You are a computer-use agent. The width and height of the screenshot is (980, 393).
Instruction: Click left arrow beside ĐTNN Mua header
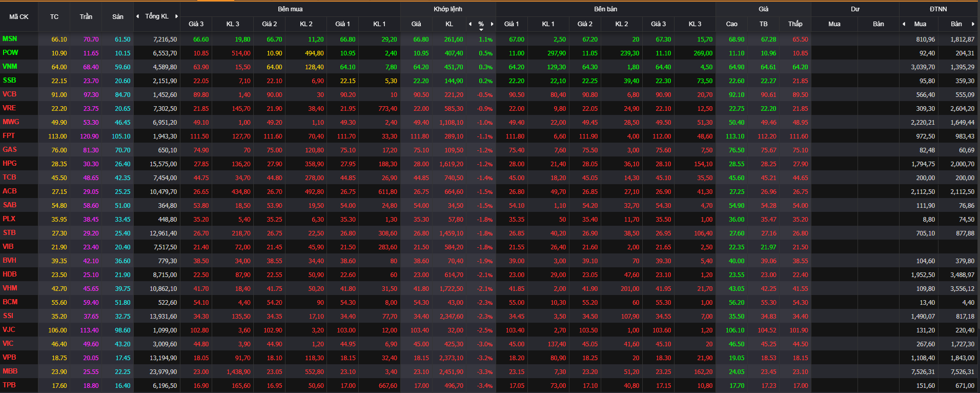click(x=904, y=24)
